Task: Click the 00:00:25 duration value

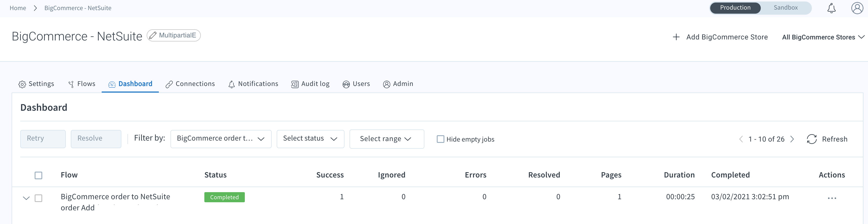Action: coord(680,197)
